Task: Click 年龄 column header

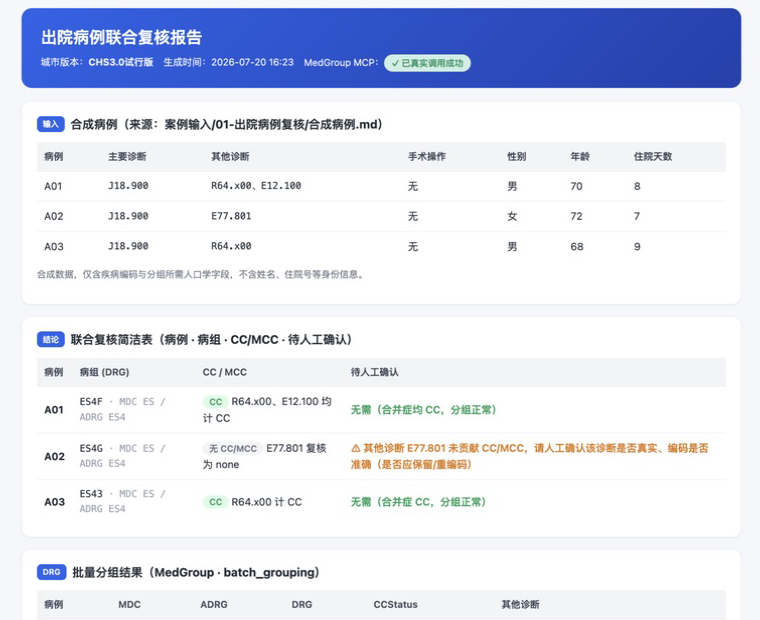Action: [x=580, y=157]
